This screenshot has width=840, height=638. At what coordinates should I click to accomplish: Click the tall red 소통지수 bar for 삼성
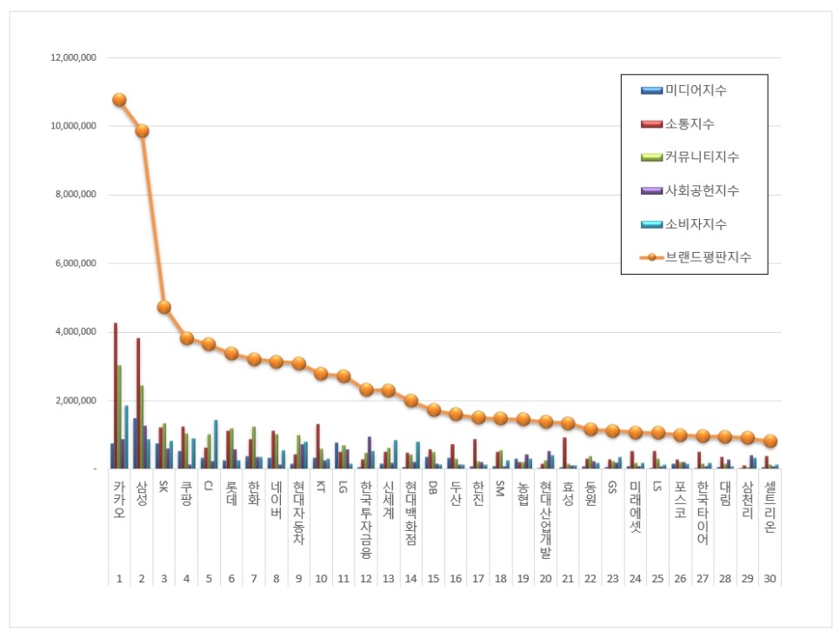[x=138, y=403]
